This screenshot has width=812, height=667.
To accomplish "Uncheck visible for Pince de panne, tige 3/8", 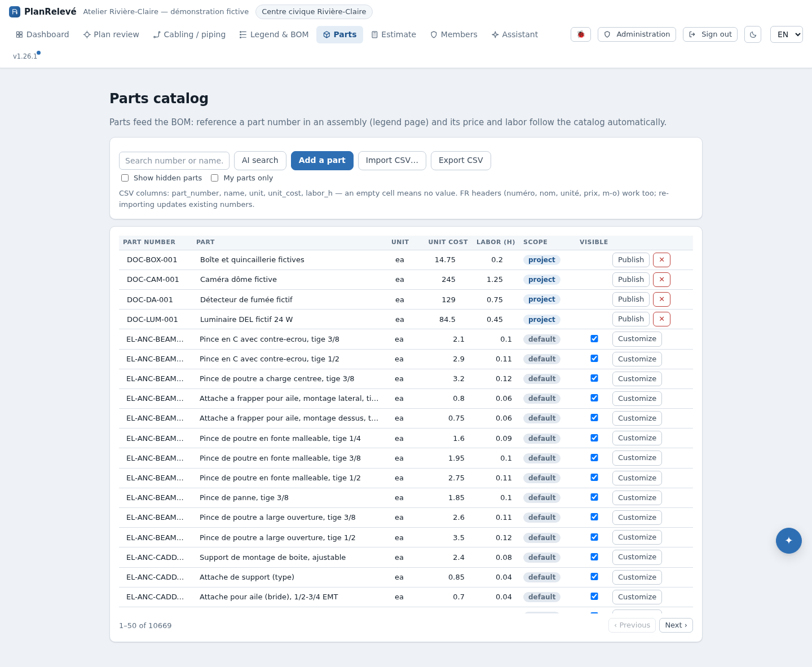I will coord(594,497).
